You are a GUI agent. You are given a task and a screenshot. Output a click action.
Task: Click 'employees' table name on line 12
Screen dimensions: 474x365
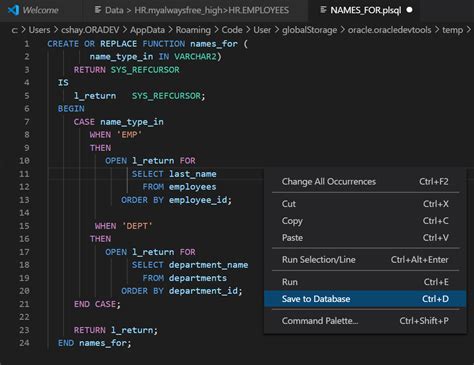[x=193, y=187]
